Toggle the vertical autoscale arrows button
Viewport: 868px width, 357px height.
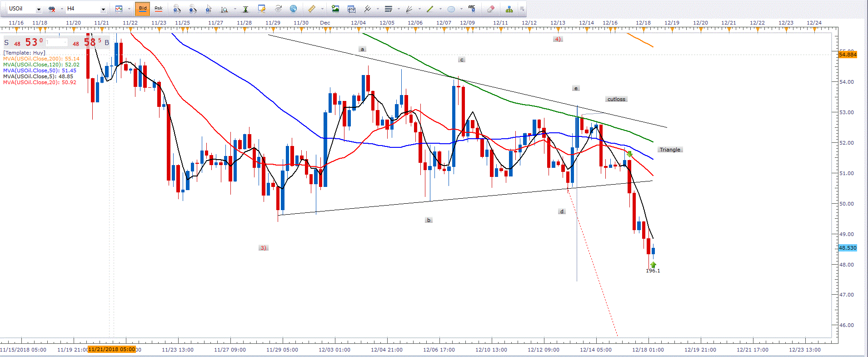pos(245,9)
